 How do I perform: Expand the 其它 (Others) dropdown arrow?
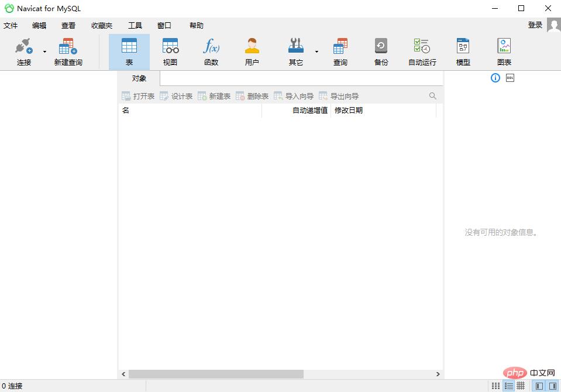[316, 52]
